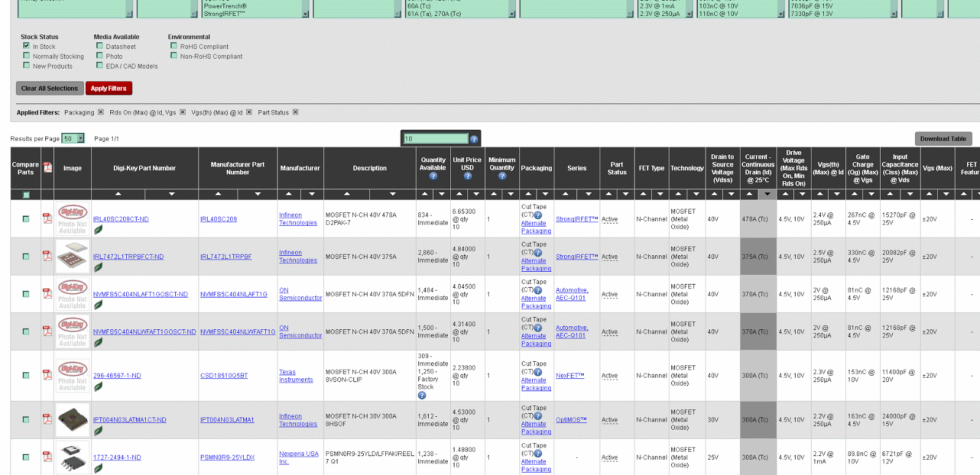Open OptiMOS series link

pyautogui.click(x=571, y=420)
